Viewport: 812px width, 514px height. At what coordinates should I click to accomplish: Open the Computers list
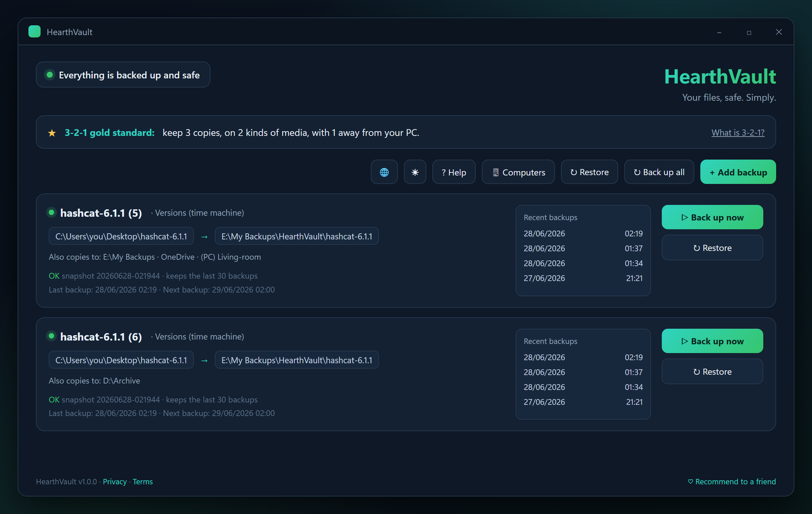point(518,172)
